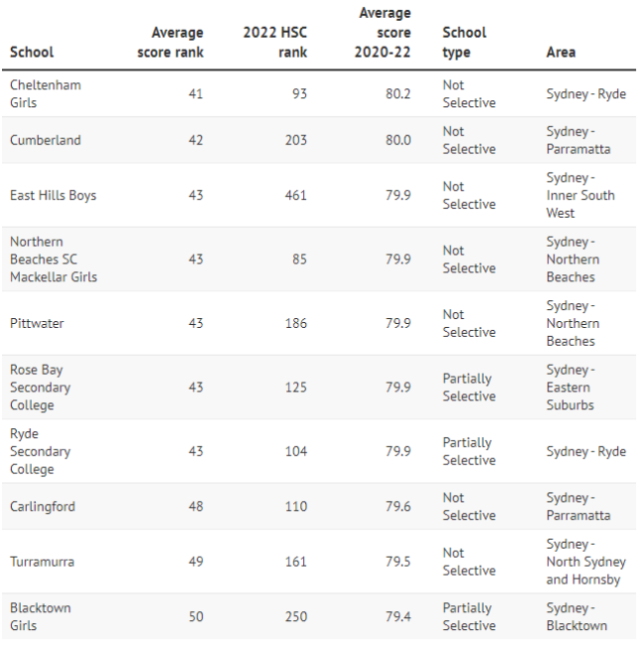Select Cumberland's average score 80.0

398,140
